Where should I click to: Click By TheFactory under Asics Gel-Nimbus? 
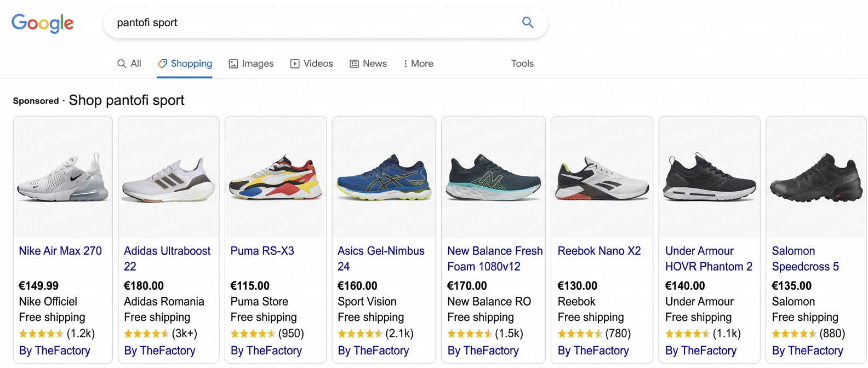point(373,350)
